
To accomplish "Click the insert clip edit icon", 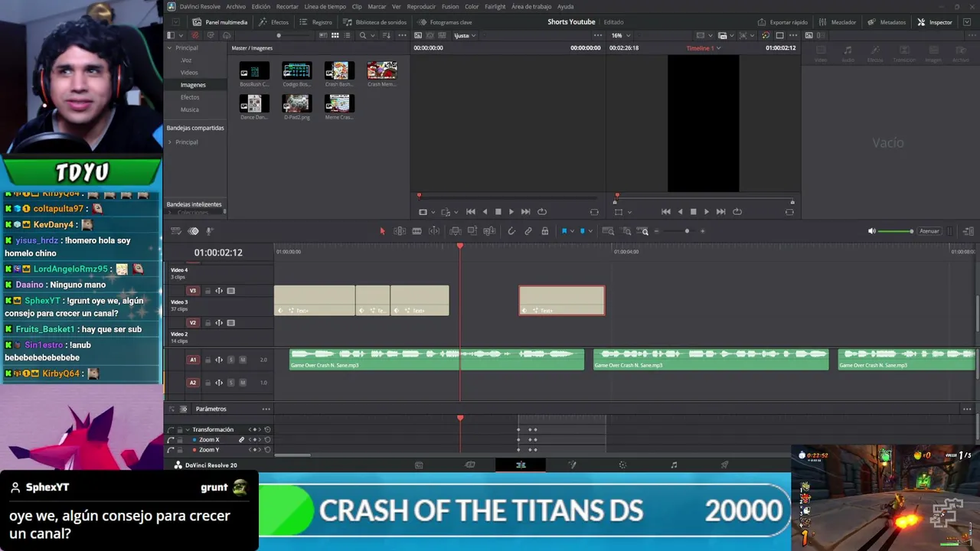I will [x=456, y=231].
